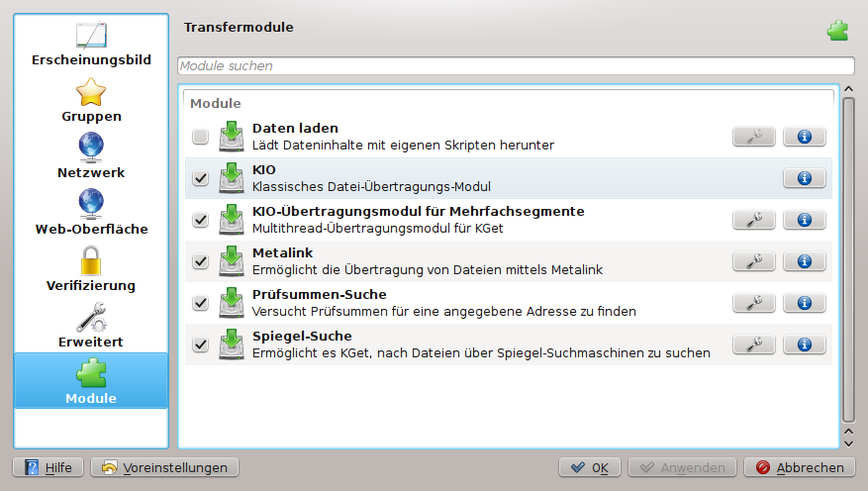Select the Module page in the sidebar
This screenshot has width=868, height=491.
point(91,381)
